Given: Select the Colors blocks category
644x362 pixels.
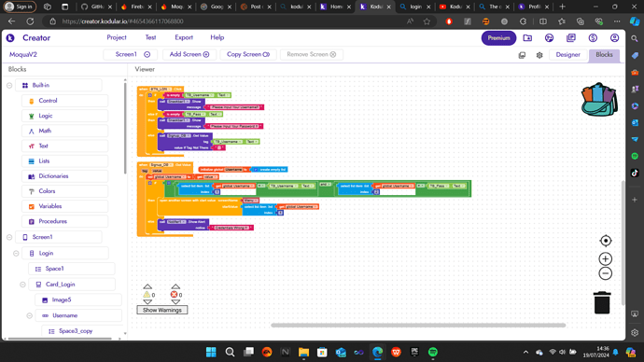Looking at the screenshot, I should [x=64, y=191].
